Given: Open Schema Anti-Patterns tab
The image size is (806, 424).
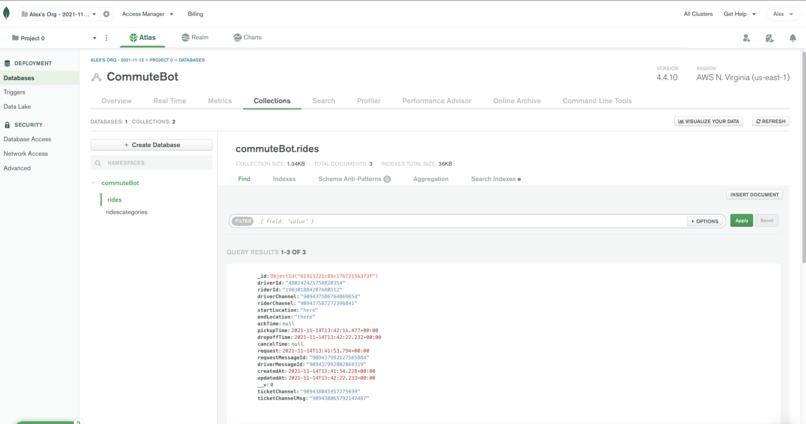Looking at the screenshot, I should [354, 179].
